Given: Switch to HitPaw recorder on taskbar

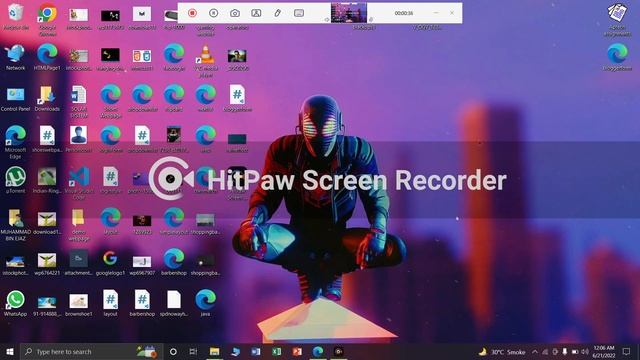Looking at the screenshot, I should click(x=339, y=351).
